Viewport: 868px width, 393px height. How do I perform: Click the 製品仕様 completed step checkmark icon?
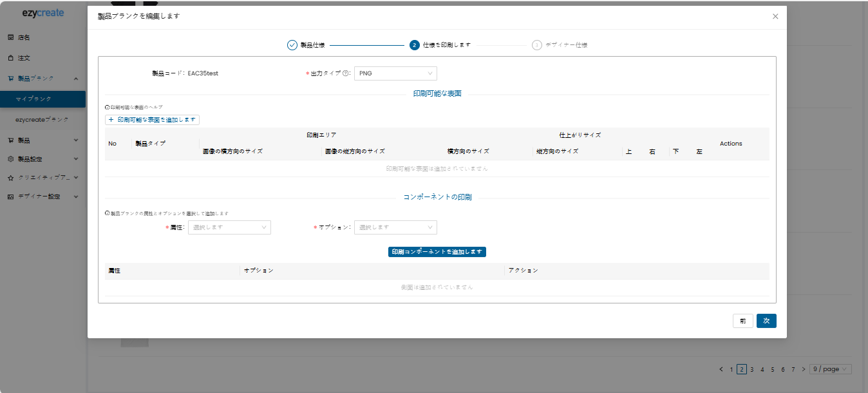click(292, 45)
